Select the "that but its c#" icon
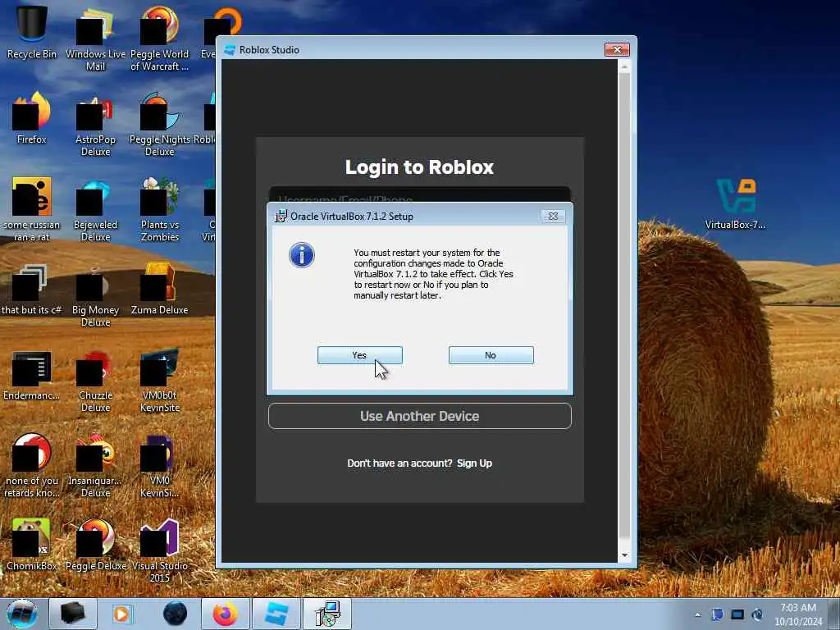Screen dimensions: 840x630 32,288
